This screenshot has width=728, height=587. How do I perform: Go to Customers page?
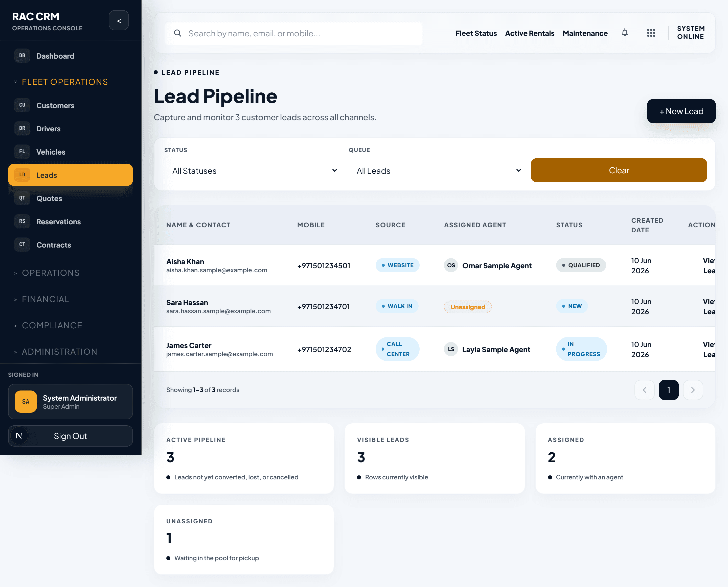(x=70, y=106)
